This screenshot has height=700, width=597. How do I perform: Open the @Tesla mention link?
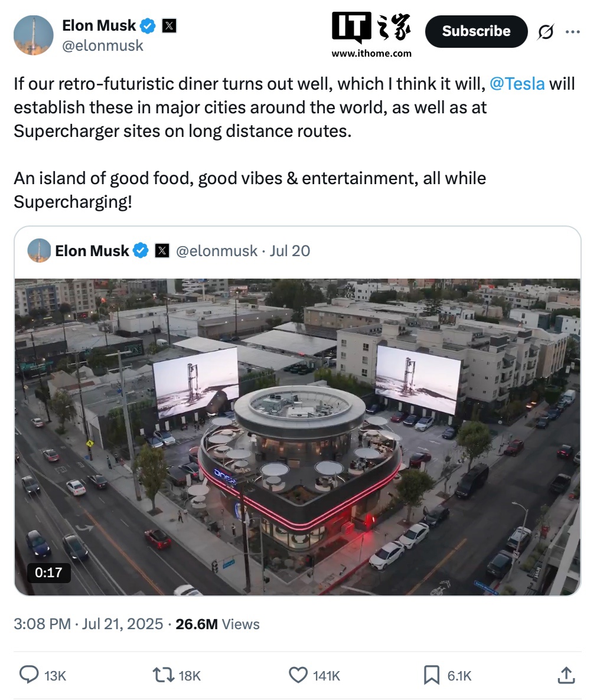point(517,84)
